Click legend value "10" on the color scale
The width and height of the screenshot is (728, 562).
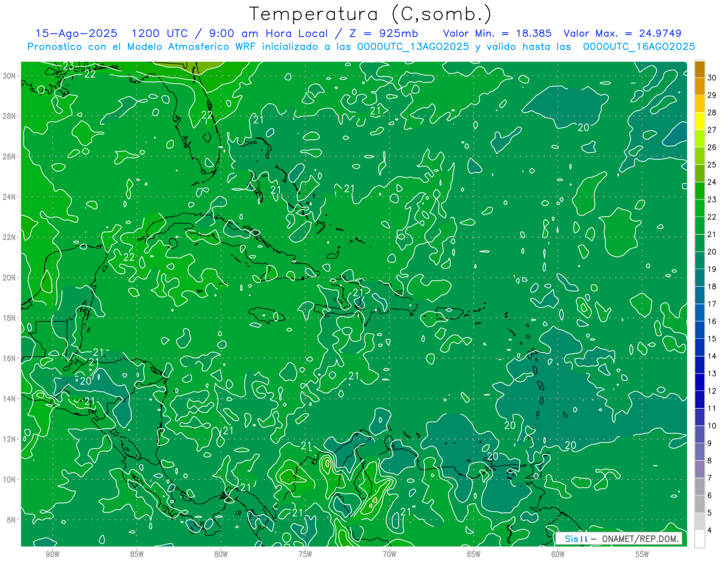pos(712,426)
